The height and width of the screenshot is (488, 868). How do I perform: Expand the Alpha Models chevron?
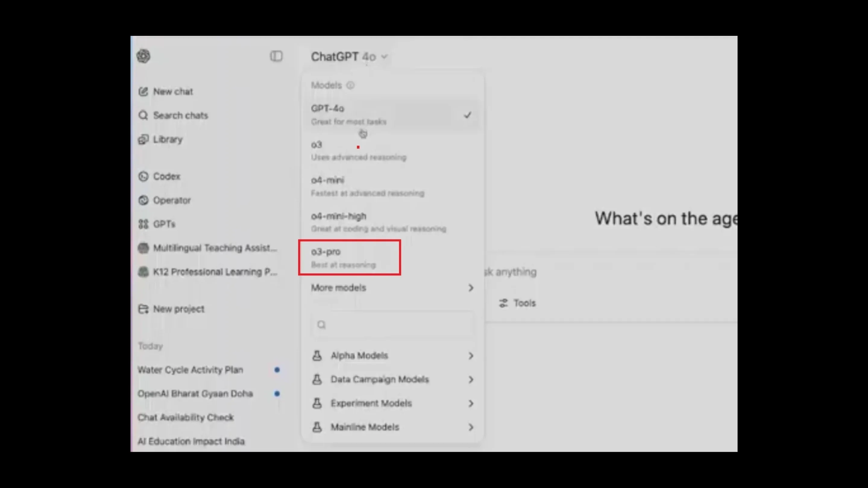coord(471,356)
